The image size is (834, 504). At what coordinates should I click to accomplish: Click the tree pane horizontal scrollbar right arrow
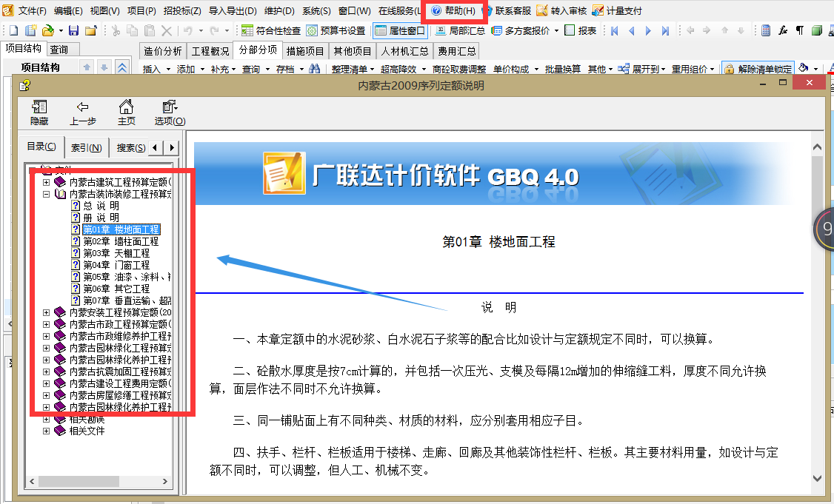pos(165,481)
